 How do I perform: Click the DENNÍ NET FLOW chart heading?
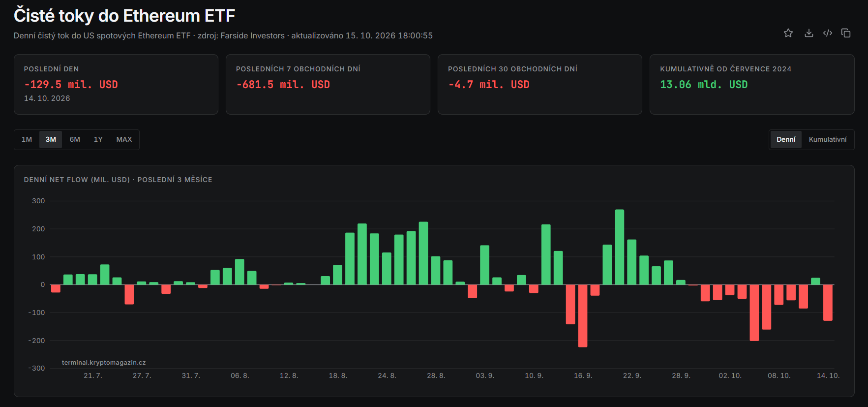pyautogui.click(x=118, y=180)
